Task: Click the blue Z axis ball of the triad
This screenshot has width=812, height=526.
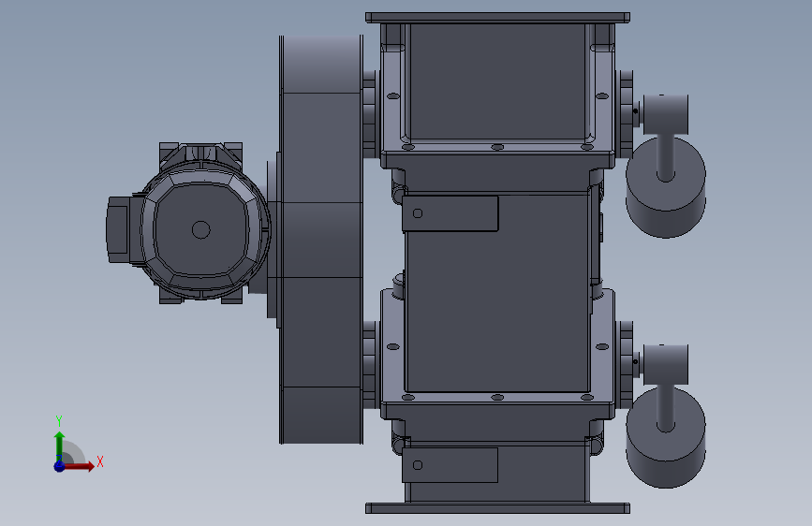Action: tap(59, 466)
